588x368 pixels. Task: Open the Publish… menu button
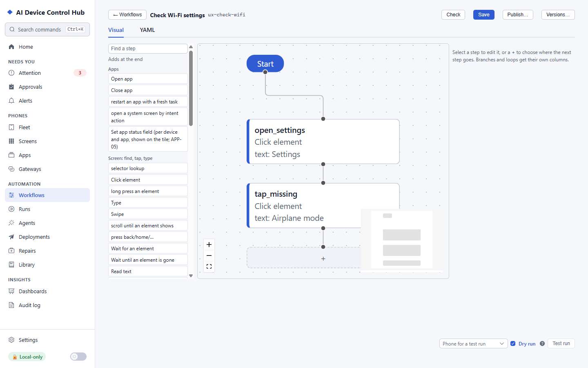point(518,15)
